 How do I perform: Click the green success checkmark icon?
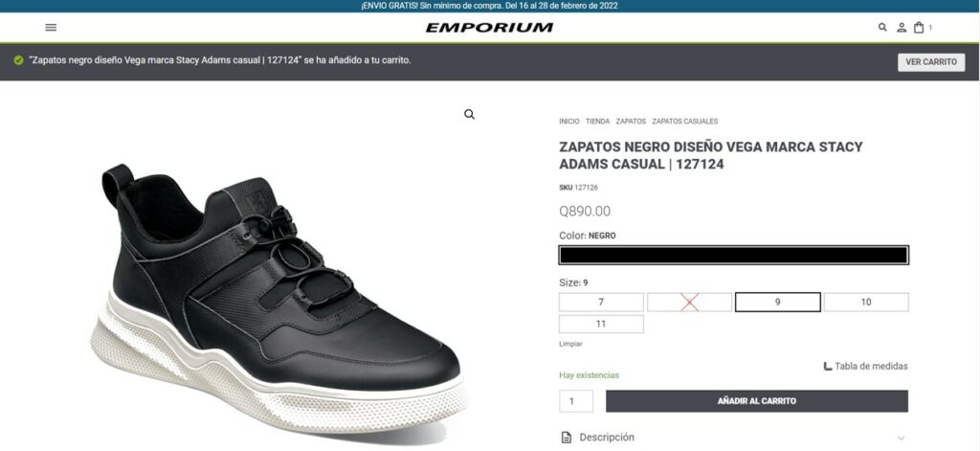19,60
